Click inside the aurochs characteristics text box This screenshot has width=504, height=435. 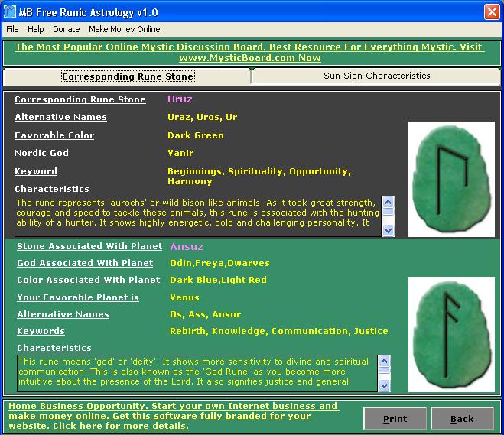pyautogui.click(x=198, y=216)
